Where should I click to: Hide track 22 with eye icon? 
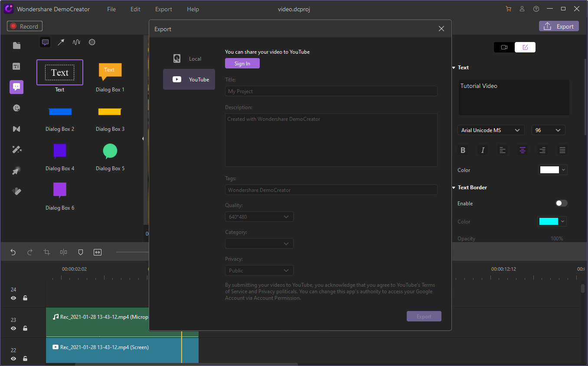(13, 359)
